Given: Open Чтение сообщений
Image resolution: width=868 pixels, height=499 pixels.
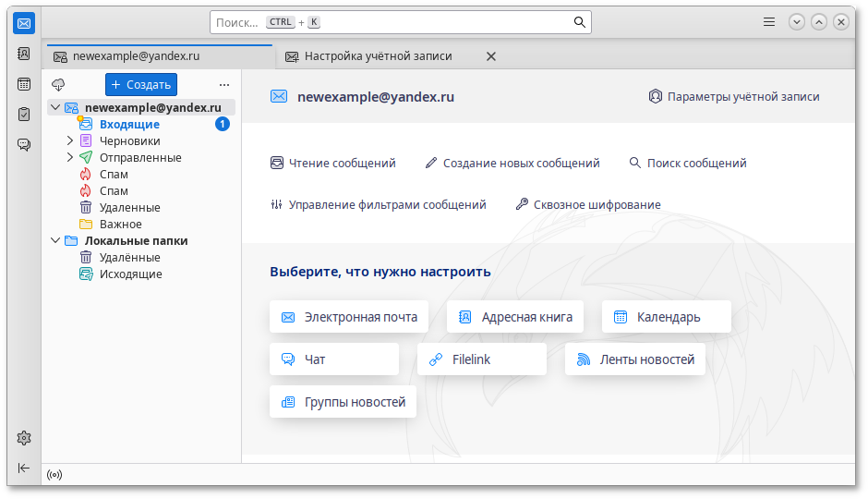Looking at the screenshot, I should pyautogui.click(x=333, y=163).
